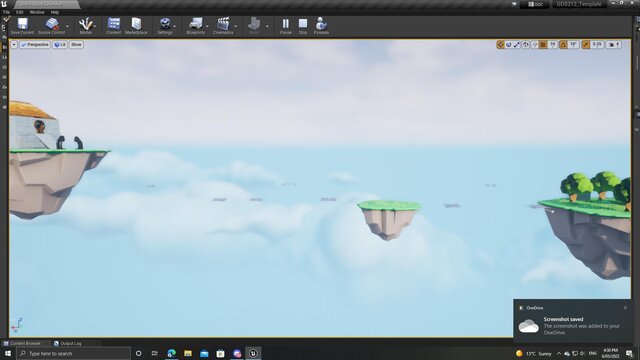Expand the Source Control dropdown arrow
The height and width of the screenshot is (360, 640).
67,26
